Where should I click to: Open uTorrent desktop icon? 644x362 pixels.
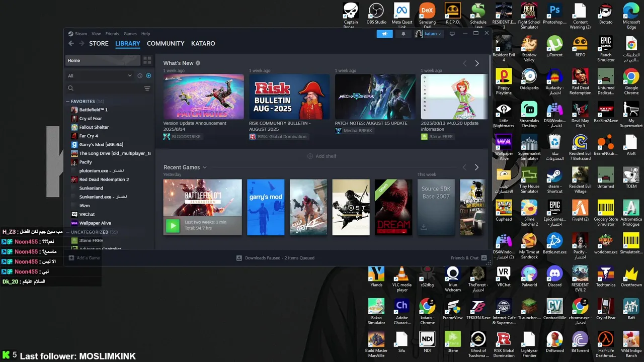[554, 47]
